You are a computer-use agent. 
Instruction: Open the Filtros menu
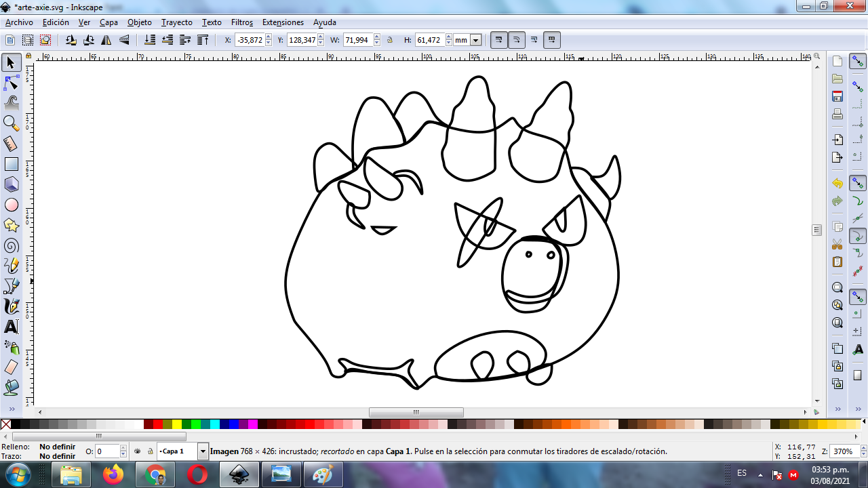pos(242,22)
